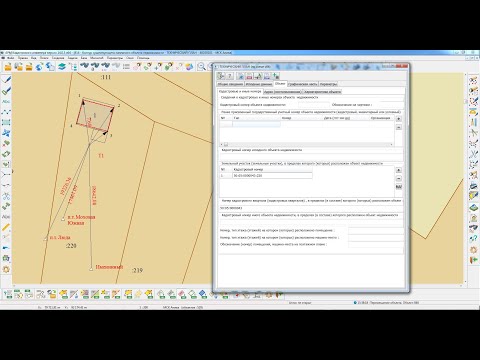This screenshot has width=480, height=360.
Task: Click the teal layers stack icon
Action: point(62,67)
